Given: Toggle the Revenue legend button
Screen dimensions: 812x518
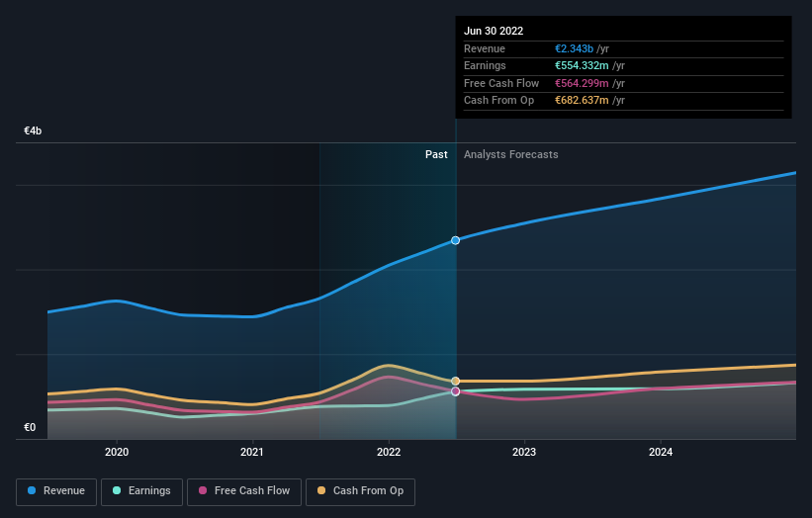Looking at the screenshot, I should 56,491.
